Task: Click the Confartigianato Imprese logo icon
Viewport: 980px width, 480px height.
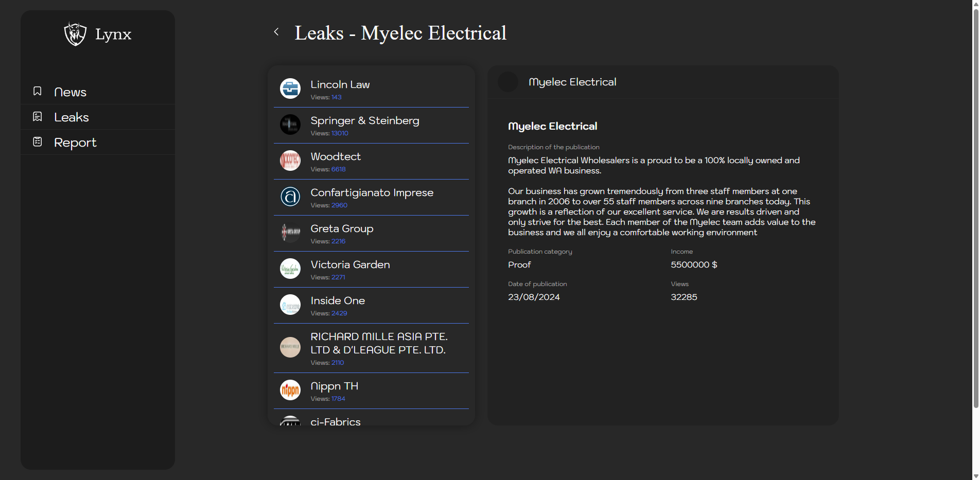Action: (x=290, y=197)
